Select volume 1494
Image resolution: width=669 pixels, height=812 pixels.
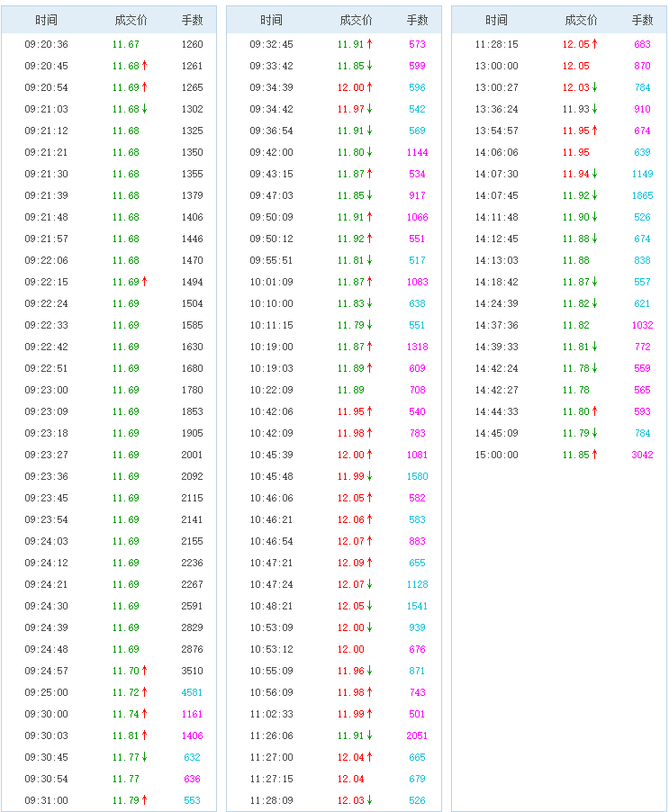[192, 283]
